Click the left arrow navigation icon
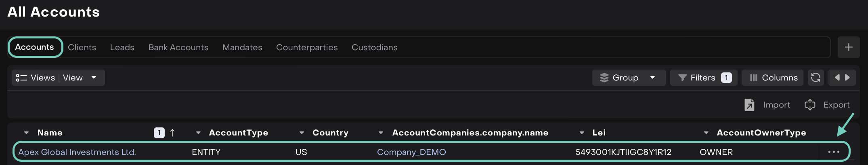Screen dimensions: 868x165 tap(837, 78)
